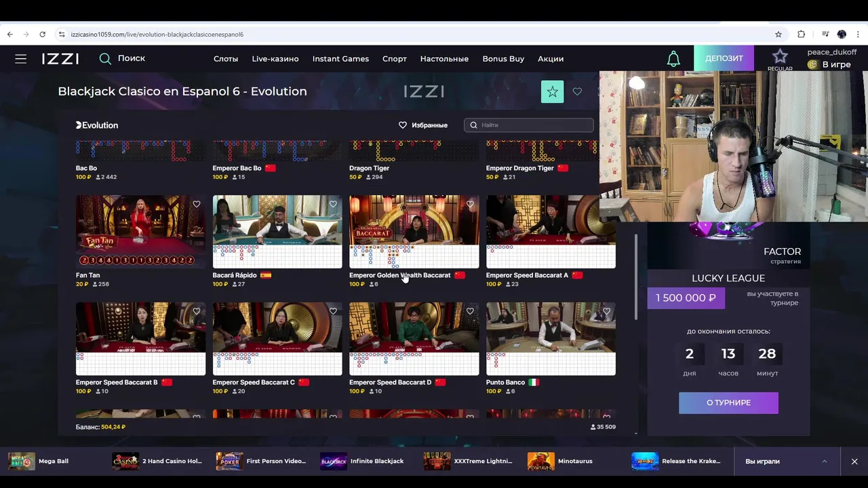The image size is (868, 488).
Task: Open the notifications bell
Action: point(673,59)
